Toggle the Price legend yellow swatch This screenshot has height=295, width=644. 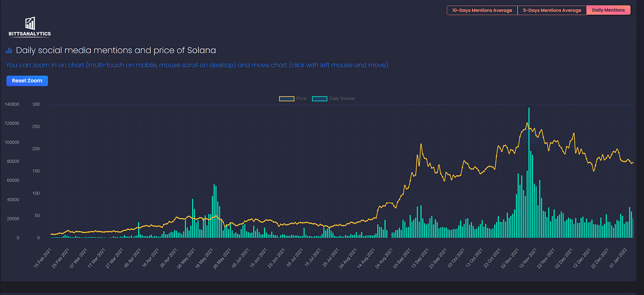(x=287, y=98)
